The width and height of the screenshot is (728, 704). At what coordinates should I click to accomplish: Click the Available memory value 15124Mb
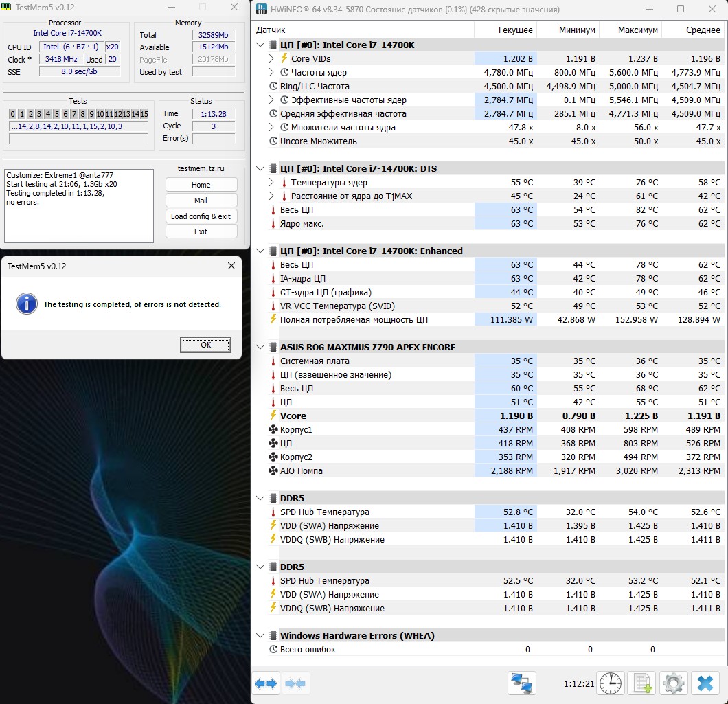click(214, 47)
